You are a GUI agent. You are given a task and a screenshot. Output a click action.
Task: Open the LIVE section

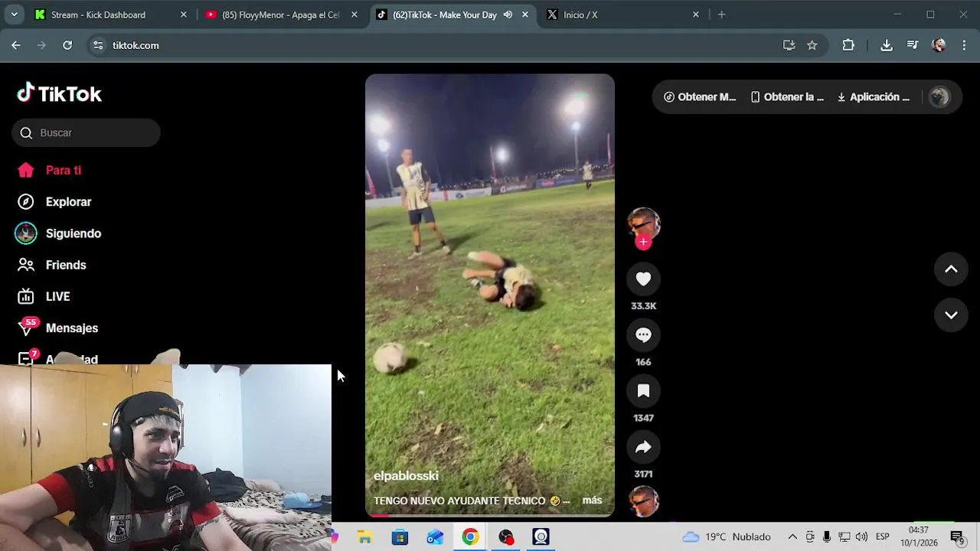(x=57, y=296)
